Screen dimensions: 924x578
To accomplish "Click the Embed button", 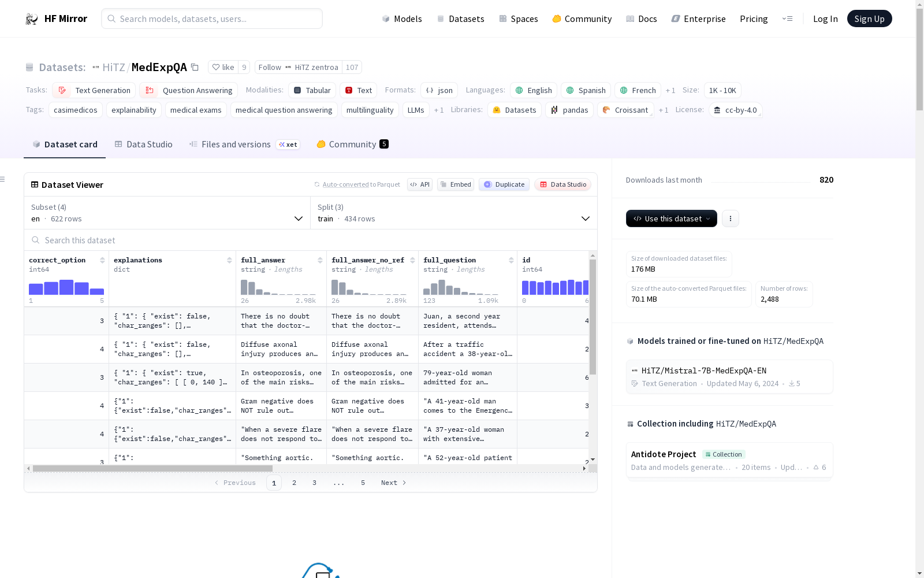I will (456, 185).
